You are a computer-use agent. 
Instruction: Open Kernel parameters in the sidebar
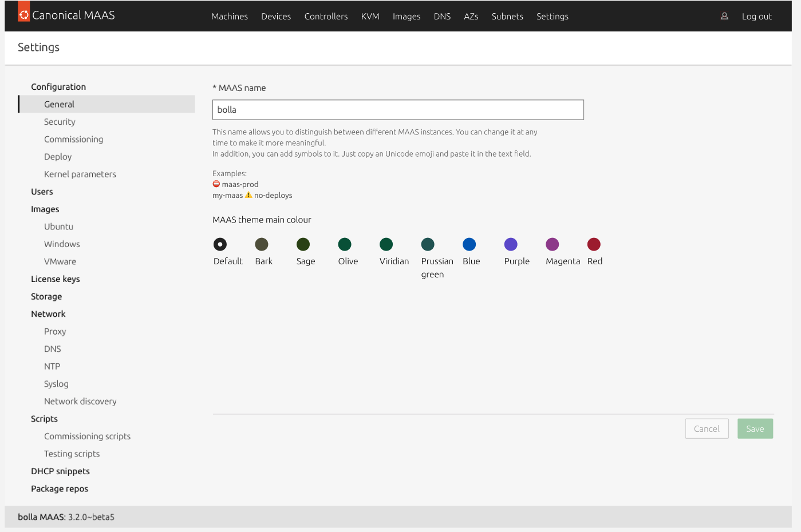[x=80, y=174]
